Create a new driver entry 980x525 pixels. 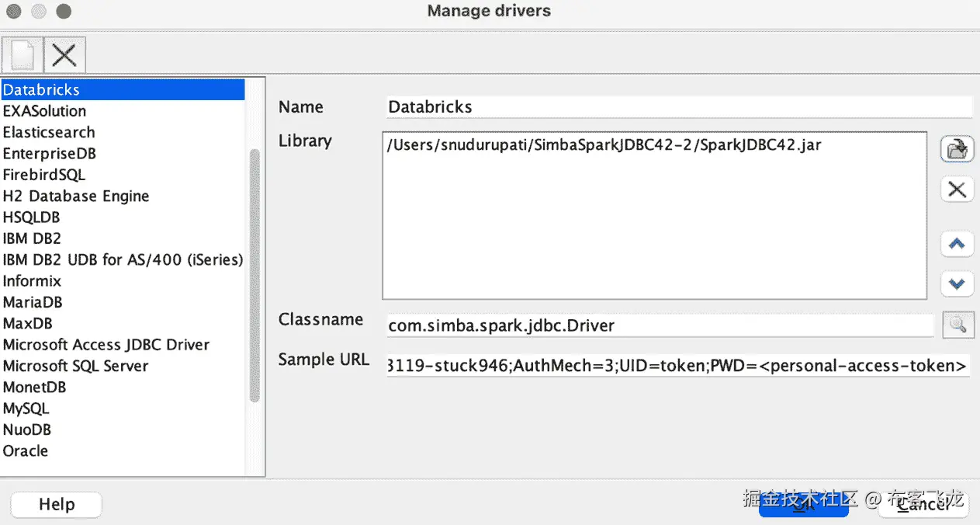(x=23, y=54)
